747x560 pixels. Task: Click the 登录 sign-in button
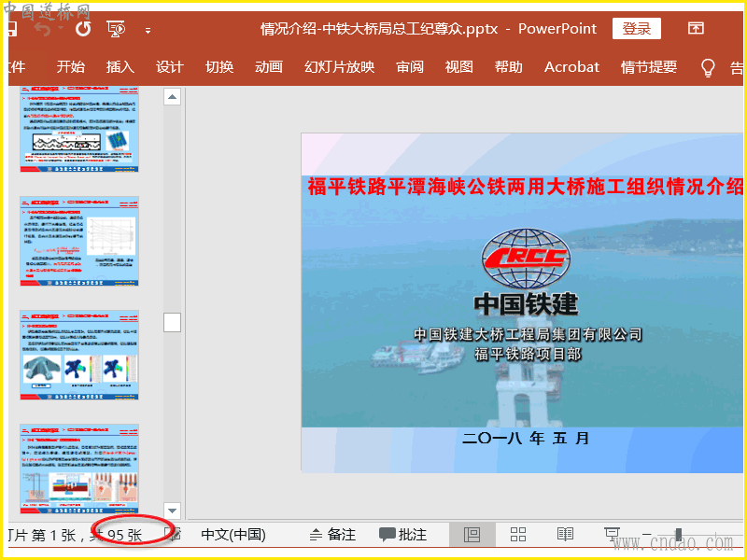click(x=637, y=29)
